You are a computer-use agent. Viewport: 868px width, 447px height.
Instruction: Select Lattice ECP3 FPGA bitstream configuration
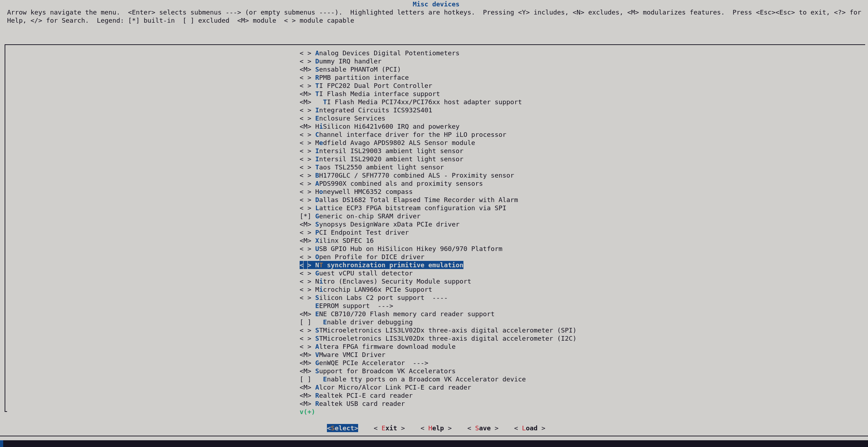[x=403, y=208]
